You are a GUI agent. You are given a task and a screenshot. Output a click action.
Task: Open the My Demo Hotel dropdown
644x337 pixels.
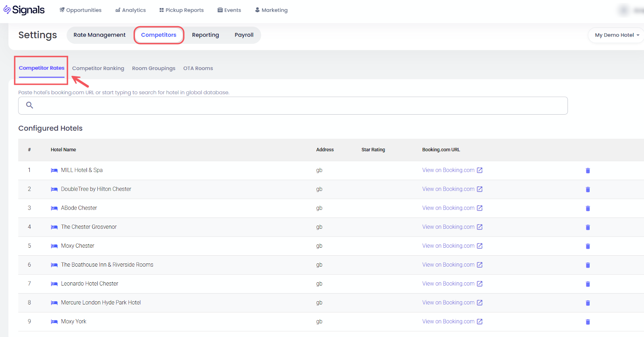[x=616, y=35]
